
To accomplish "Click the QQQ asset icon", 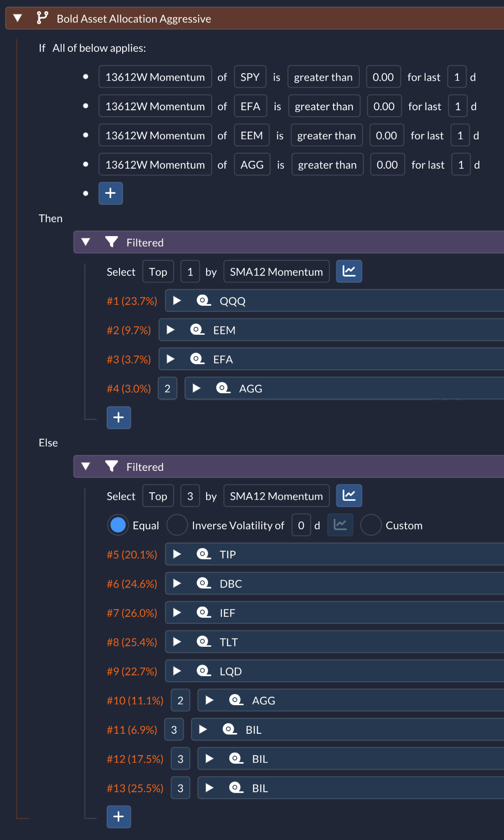I will click(204, 301).
